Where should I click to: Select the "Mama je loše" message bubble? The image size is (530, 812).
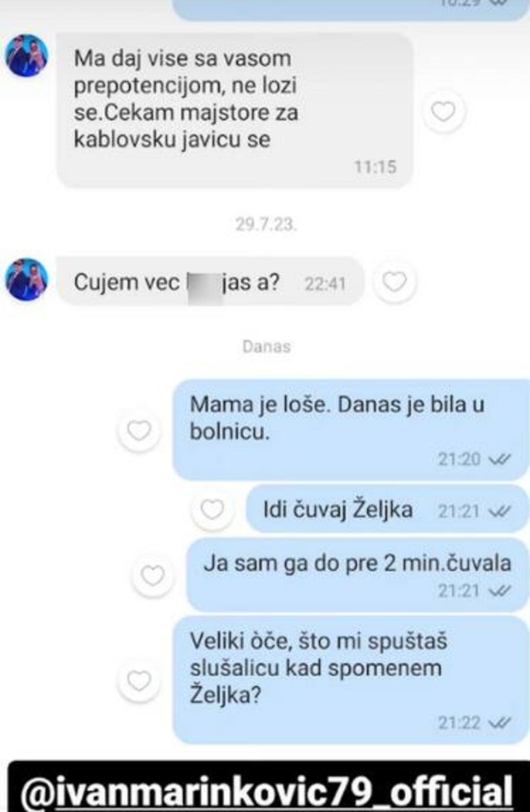[x=351, y=430]
